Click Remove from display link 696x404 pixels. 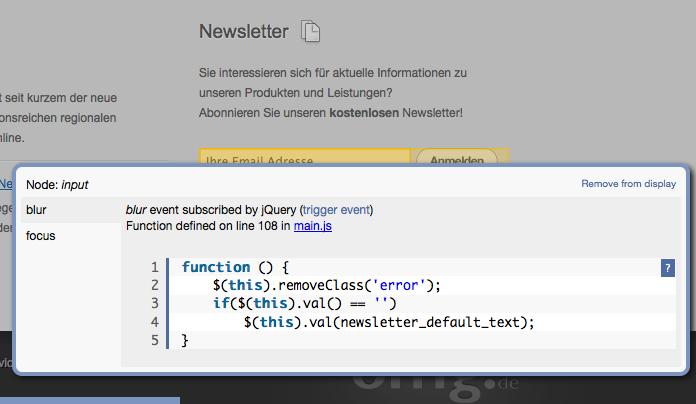(628, 184)
